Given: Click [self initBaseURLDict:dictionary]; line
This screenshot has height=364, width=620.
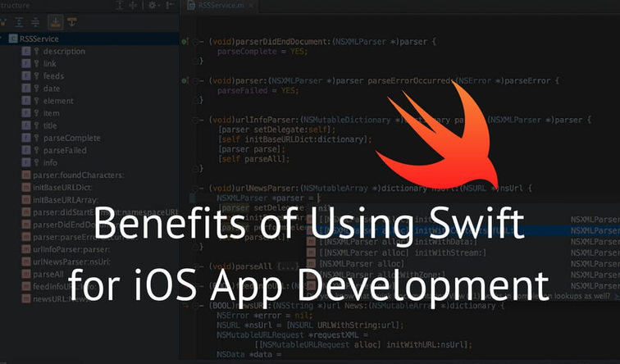Looking at the screenshot, I should [x=295, y=139].
